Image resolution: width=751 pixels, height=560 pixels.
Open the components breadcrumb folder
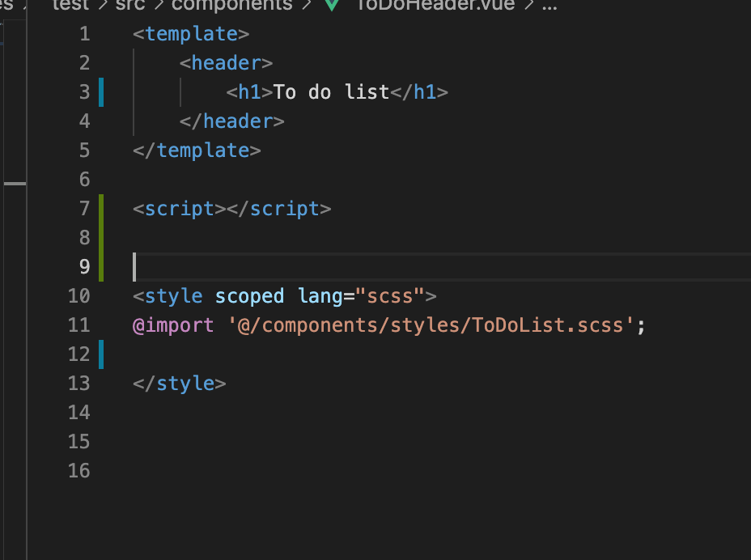pyautogui.click(x=231, y=5)
